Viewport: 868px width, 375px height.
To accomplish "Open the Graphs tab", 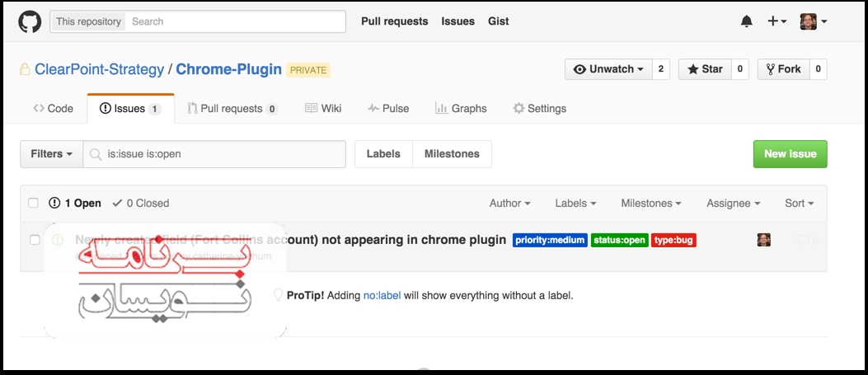I will point(461,109).
